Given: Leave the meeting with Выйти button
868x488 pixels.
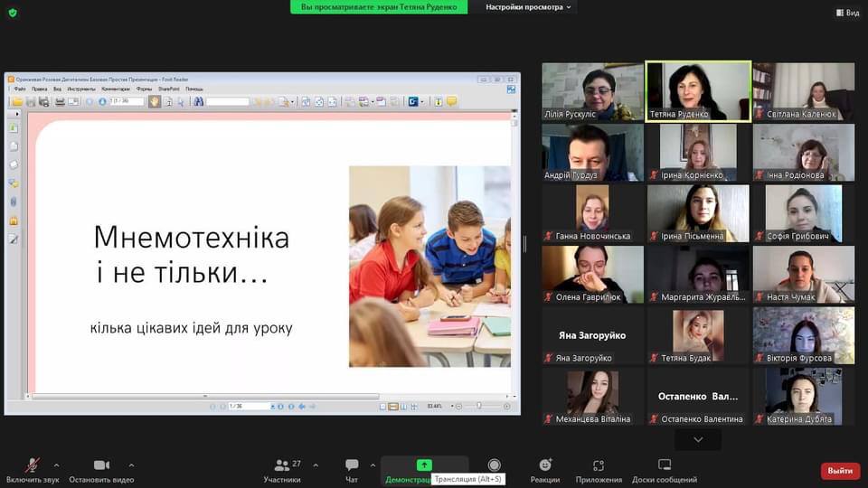Looking at the screenshot, I should (x=840, y=471).
